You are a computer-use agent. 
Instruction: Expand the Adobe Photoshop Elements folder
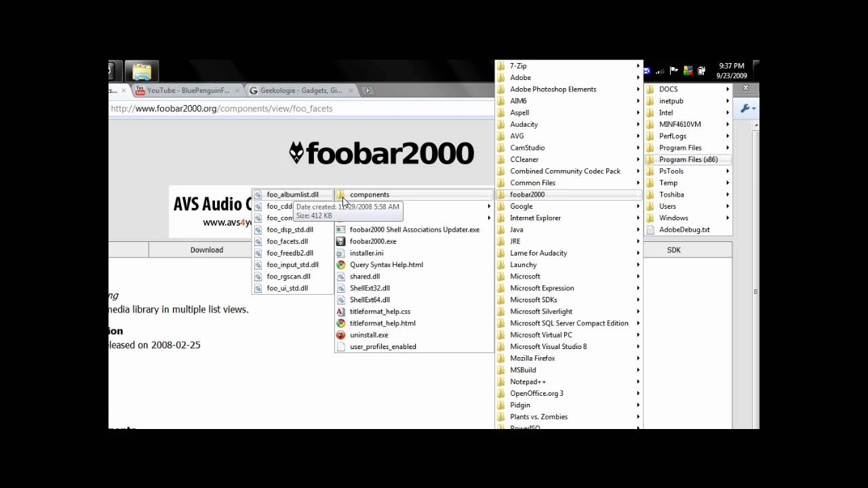click(568, 89)
